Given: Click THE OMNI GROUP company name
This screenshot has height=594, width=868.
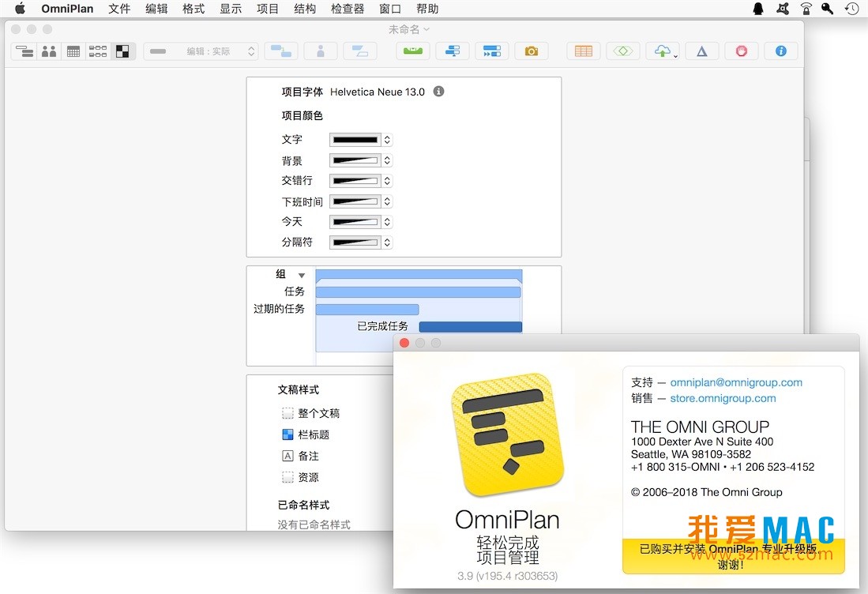Looking at the screenshot, I should pos(700,427).
